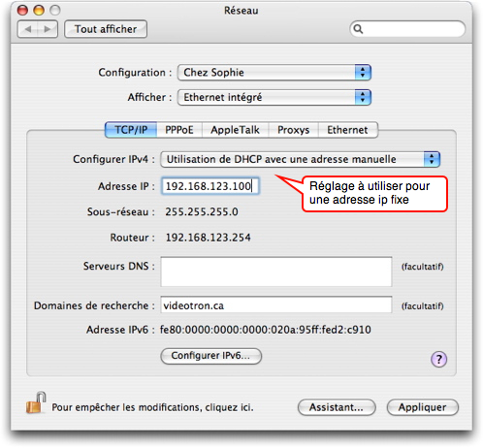Open the Ethernet tab
Screen dimensions: 483x448
[347, 130]
